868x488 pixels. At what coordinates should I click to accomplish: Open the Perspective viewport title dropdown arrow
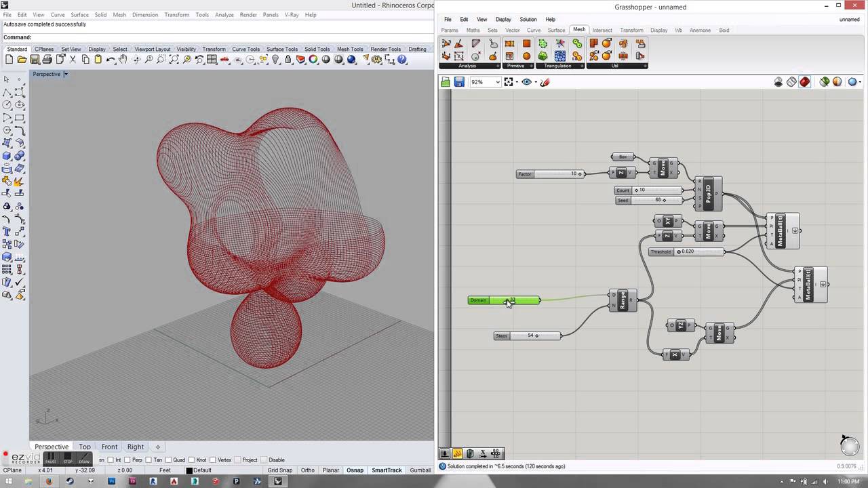coord(66,74)
